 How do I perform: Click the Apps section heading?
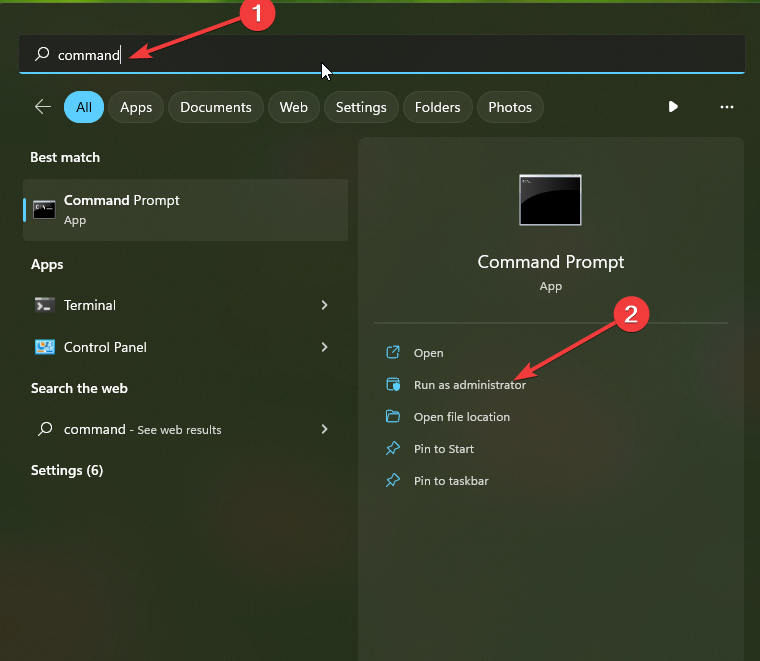[x=47, y=265]
